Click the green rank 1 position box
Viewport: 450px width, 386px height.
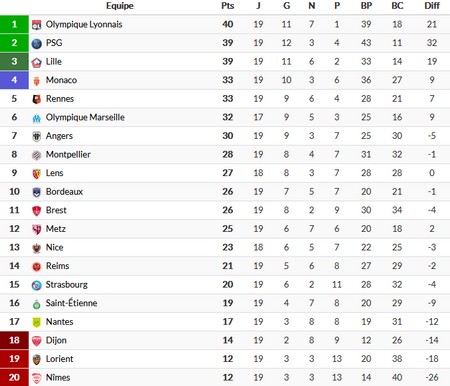[x=14, y=24]
